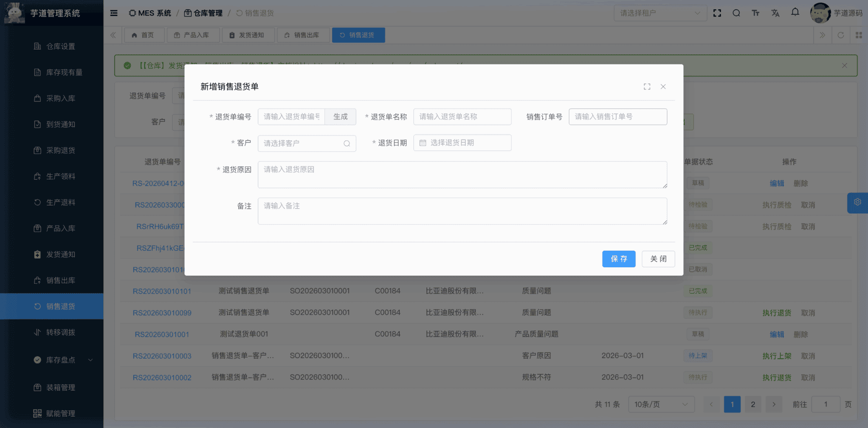The width and height of the screenshot is (868, 428).
Task: Open tab grid options icon
Action: (x=859, y=35)
